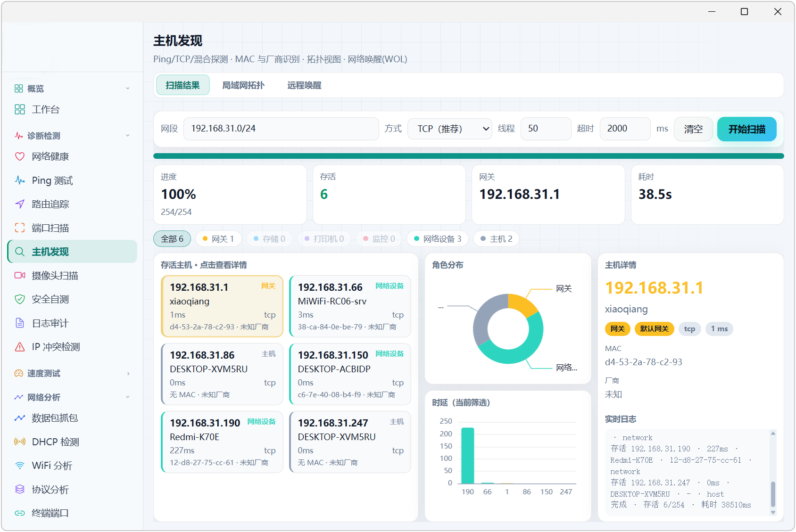Click the 实时日志 scrollbar thumb
The height and width of the screenshot is (532, 796).
(773, 494)
